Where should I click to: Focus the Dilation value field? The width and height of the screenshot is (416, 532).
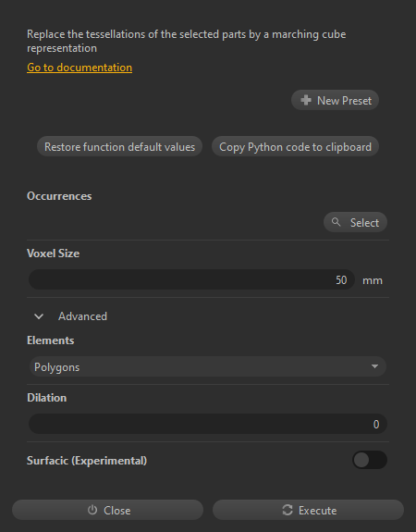point(207,424)
